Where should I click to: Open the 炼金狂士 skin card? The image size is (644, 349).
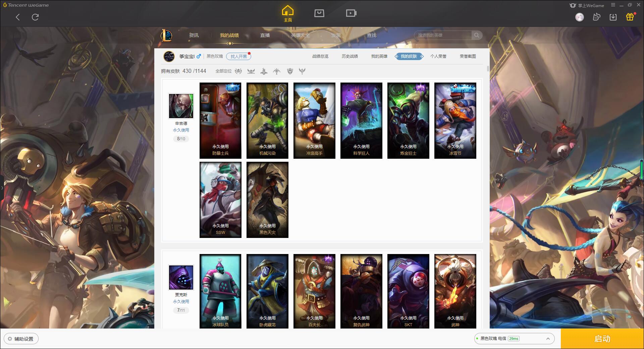[408, 120]
